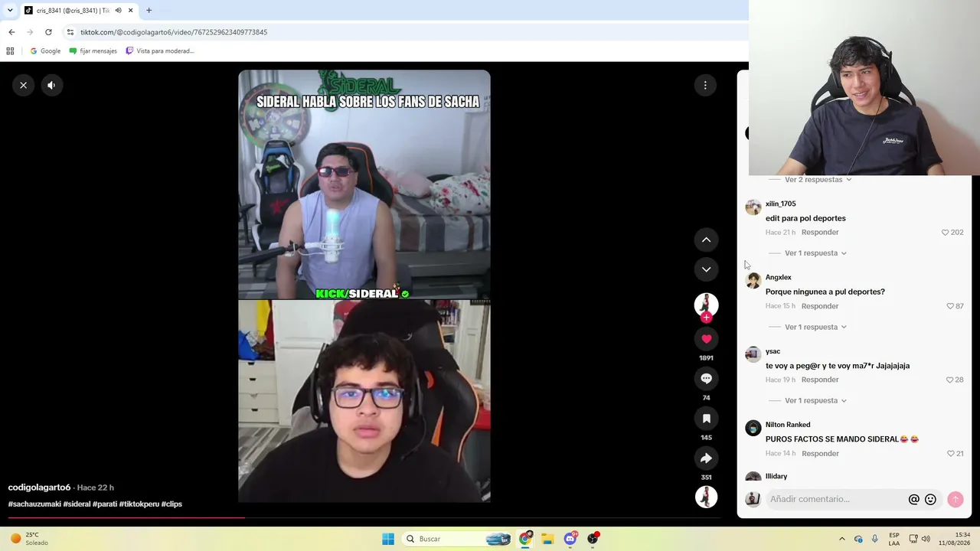Expand the "Ver 2 respuestas" replies
This screenshot has height=551, width=980.
pyautogui.click(x=818, y=180)
